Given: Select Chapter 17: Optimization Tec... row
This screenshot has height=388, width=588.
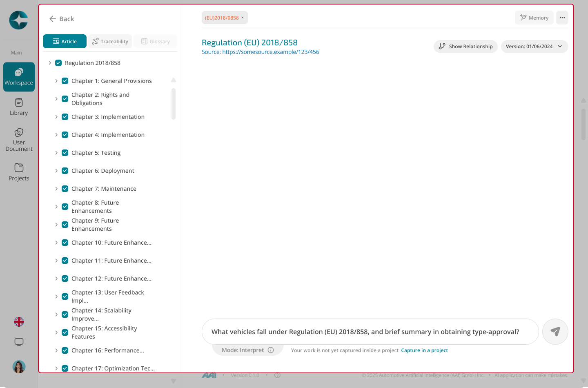Looking at the screenshot, I should [x=113, y=368].
